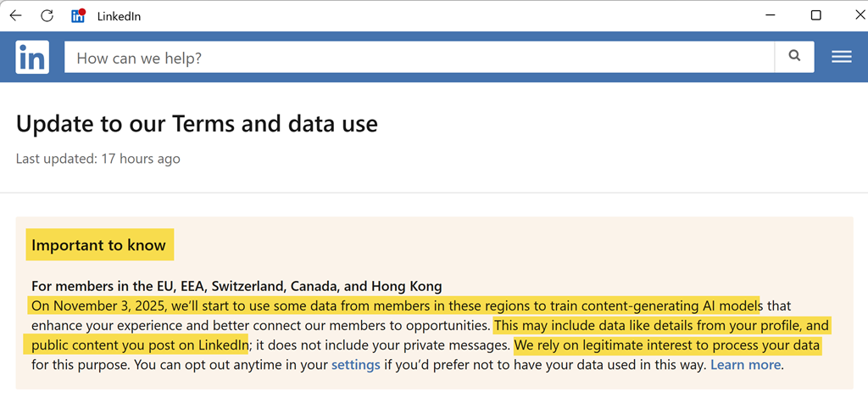Open the 'Learn more' link
868x398 pixels.
[x=745, y=365]
